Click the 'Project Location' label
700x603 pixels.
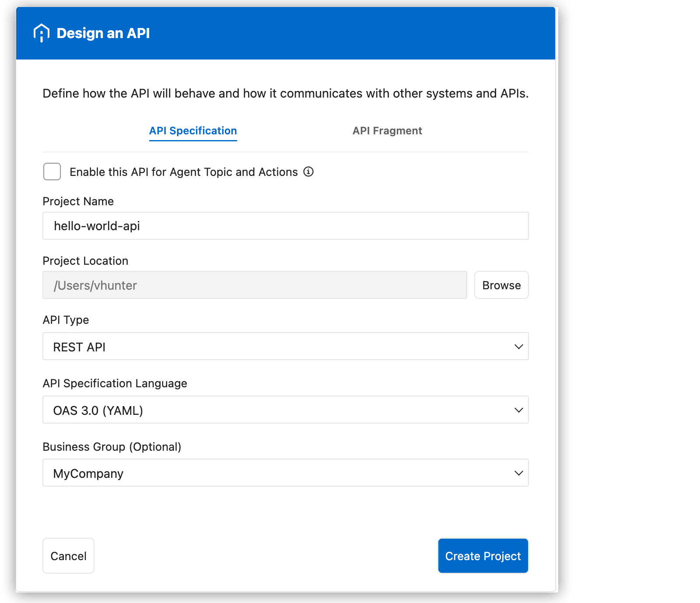point(85,261)
